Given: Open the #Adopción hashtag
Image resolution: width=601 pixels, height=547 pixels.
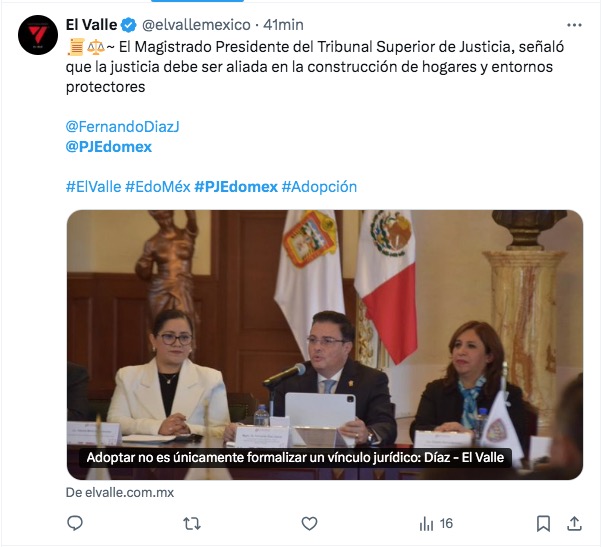Looking at the screenshot, I should 319,187.
